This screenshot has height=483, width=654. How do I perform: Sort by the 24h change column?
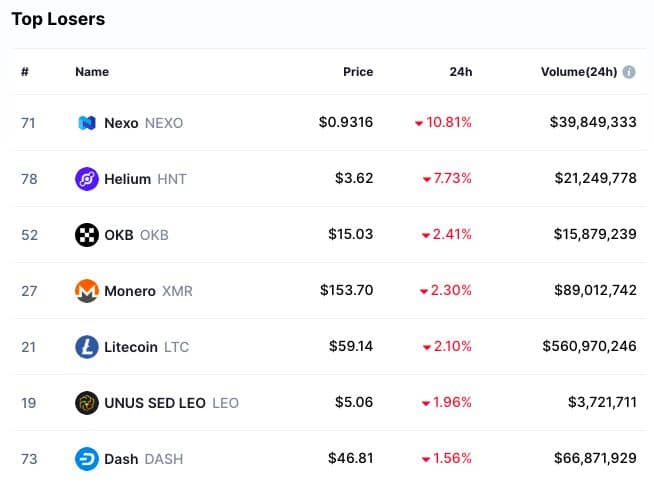click(461, 72)
